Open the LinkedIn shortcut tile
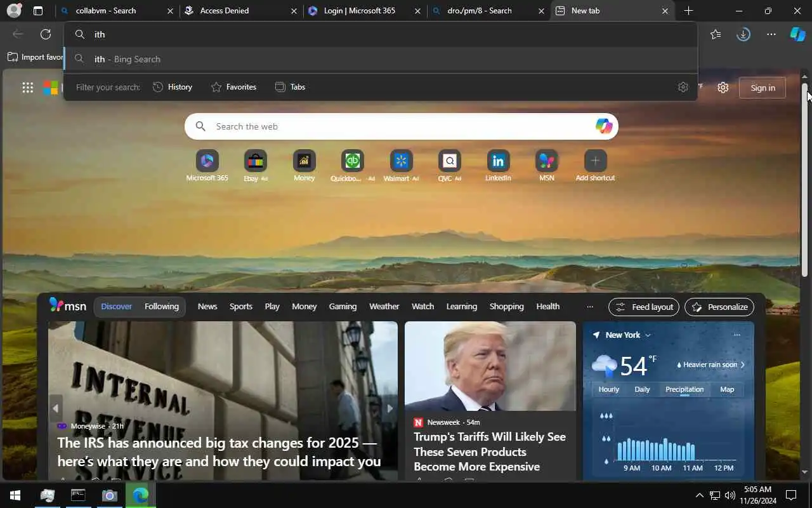 pyautogui.click(x=499, y=166)
